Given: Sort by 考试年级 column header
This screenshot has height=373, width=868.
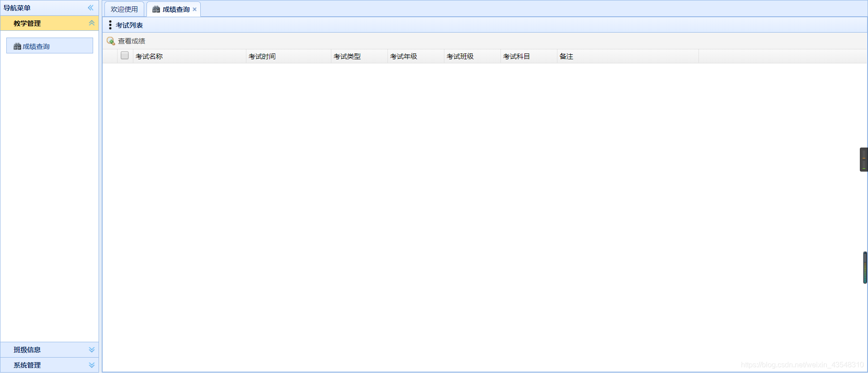Looking at the screenshot, I should (416, 56).
